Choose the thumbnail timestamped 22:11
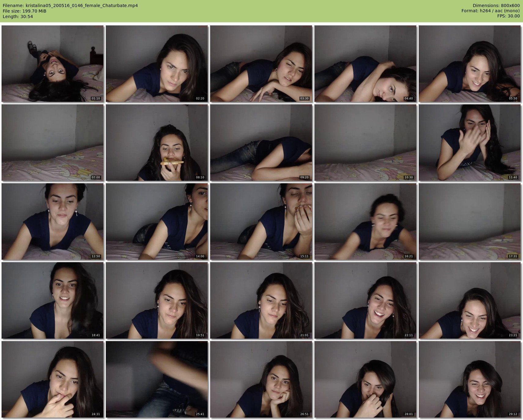 pyautogui.click(x=365, y=300)
